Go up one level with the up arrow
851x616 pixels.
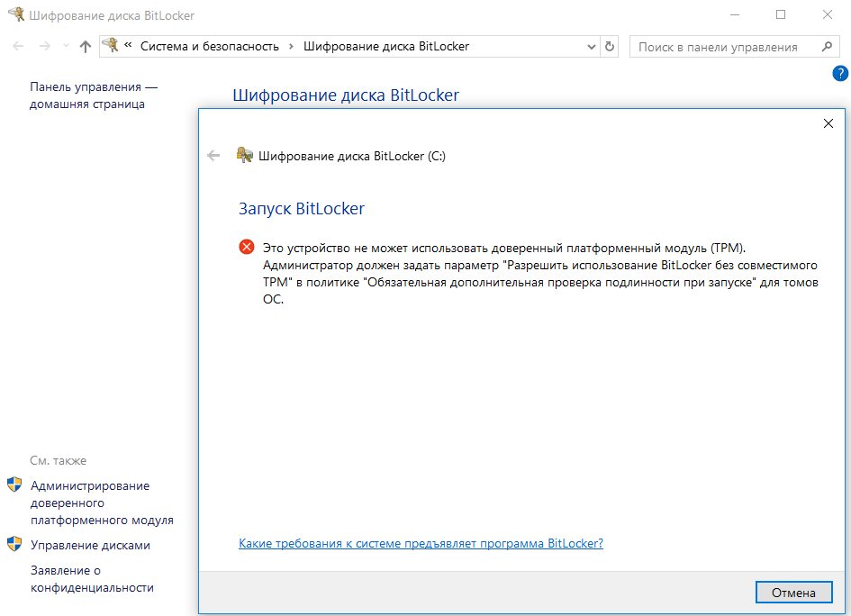86,47
